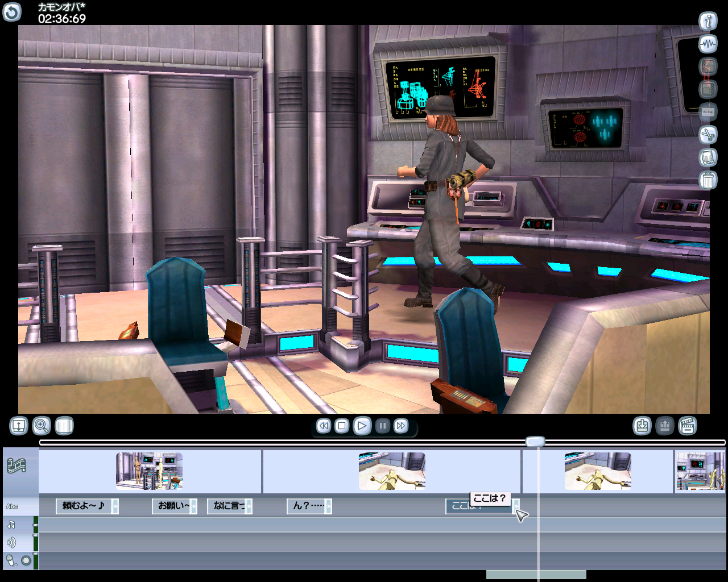728x582 pixels.
Task: Click the horizontal timeline scrollbar thumb
Action: [x=536, y=575]
